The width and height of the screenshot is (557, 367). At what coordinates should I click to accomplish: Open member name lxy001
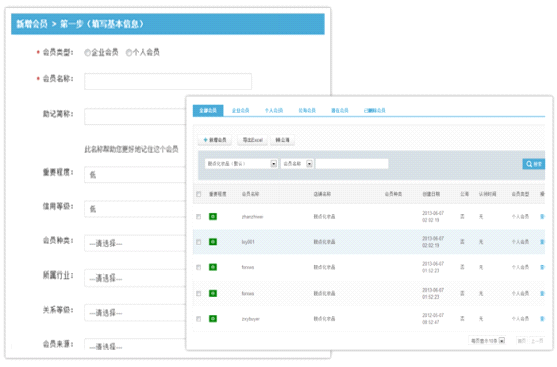pyautogui.click(x=248, y=242)
